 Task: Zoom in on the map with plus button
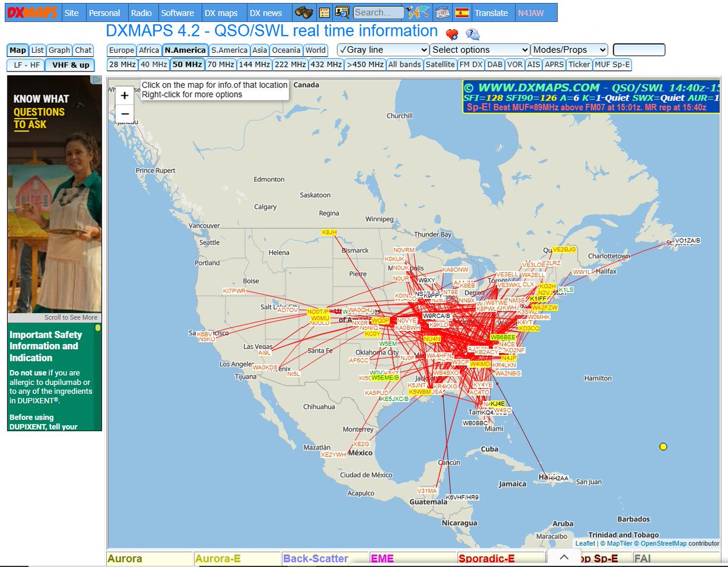(124, 95)
